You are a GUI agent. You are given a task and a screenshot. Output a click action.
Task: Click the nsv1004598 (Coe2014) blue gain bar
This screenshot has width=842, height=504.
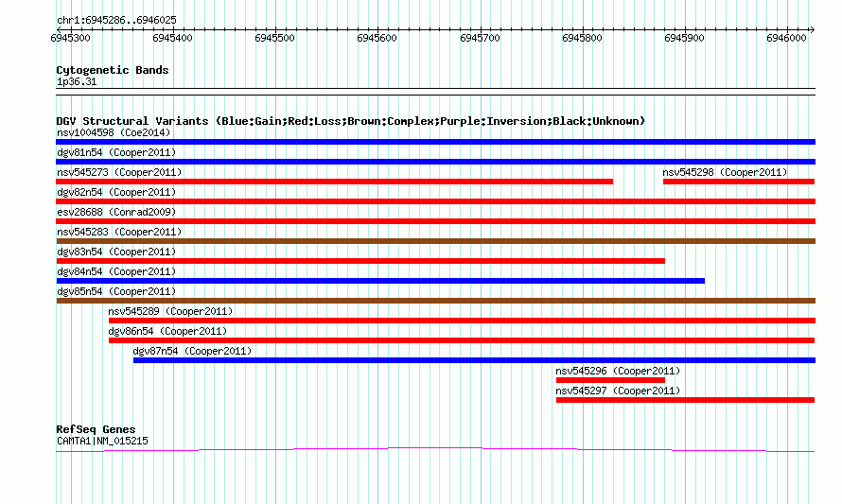435,142
